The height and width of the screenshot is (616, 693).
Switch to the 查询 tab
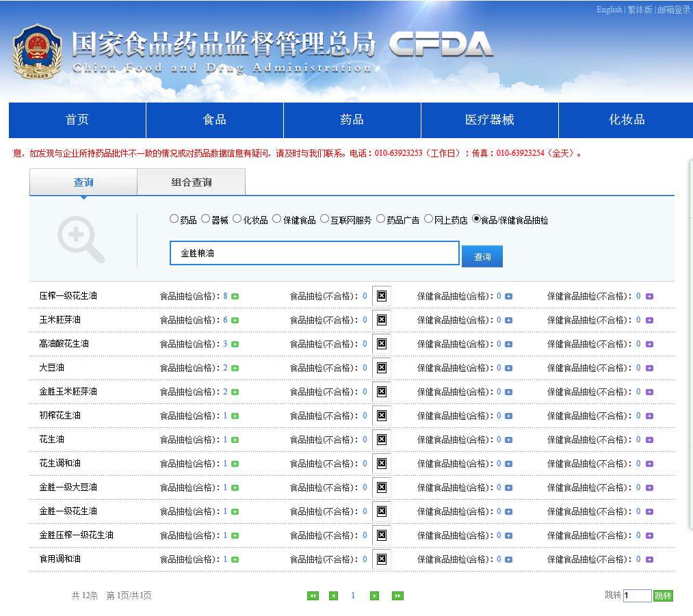point(83,182)
